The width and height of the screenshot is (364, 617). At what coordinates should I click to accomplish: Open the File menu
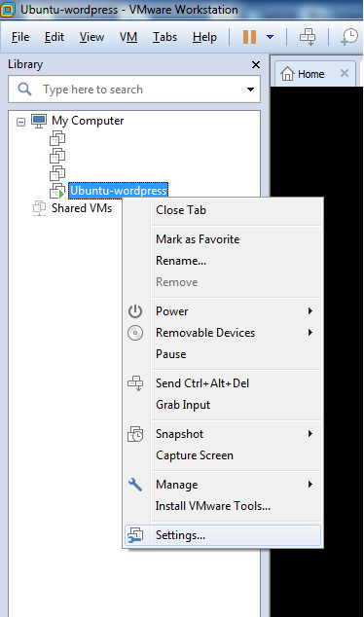[x=20, y=37]
